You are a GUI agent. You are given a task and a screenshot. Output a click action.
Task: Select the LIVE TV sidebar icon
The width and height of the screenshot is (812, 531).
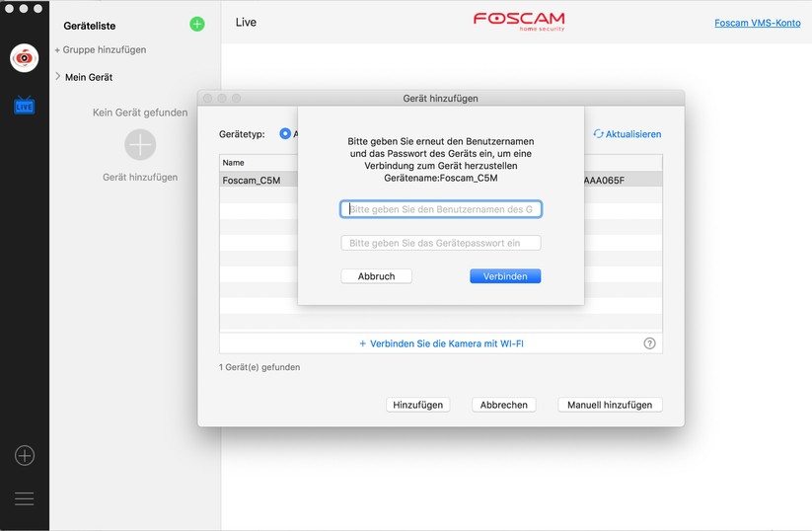point(25,106)
